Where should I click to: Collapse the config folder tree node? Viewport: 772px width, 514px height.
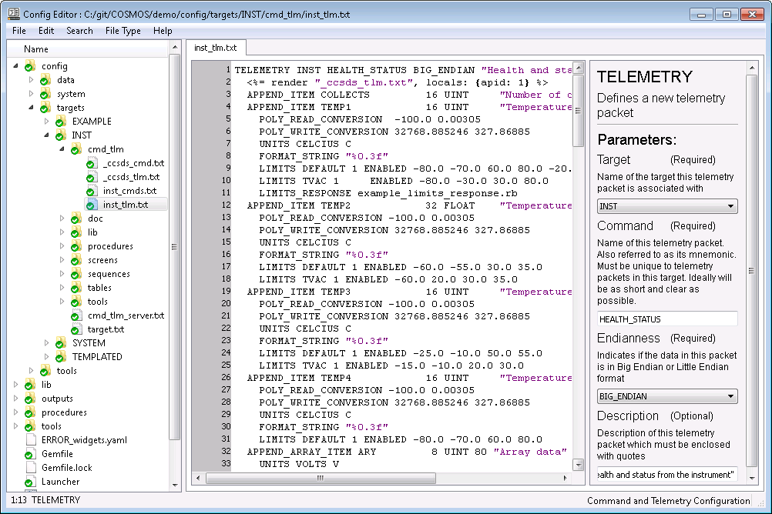pos(16,65)
